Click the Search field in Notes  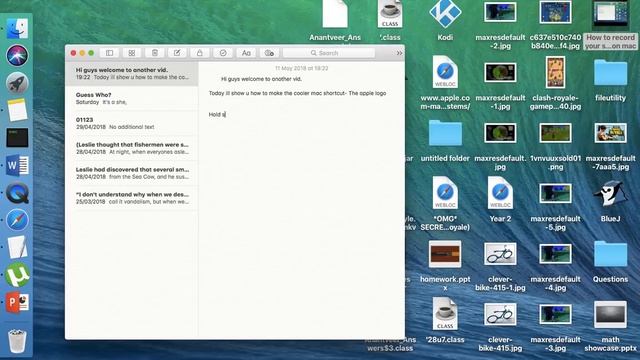pyautogui.click(x=329, y=53)
